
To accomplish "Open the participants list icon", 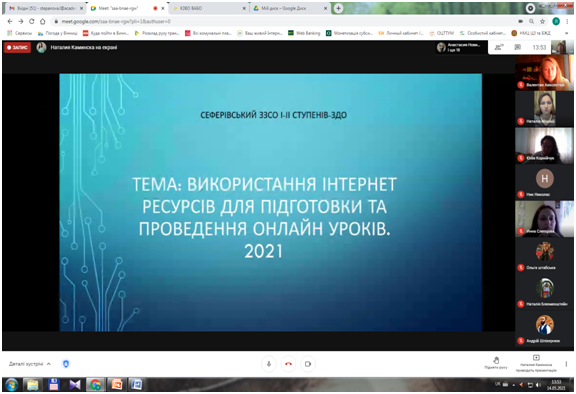I will click(499, 47).
